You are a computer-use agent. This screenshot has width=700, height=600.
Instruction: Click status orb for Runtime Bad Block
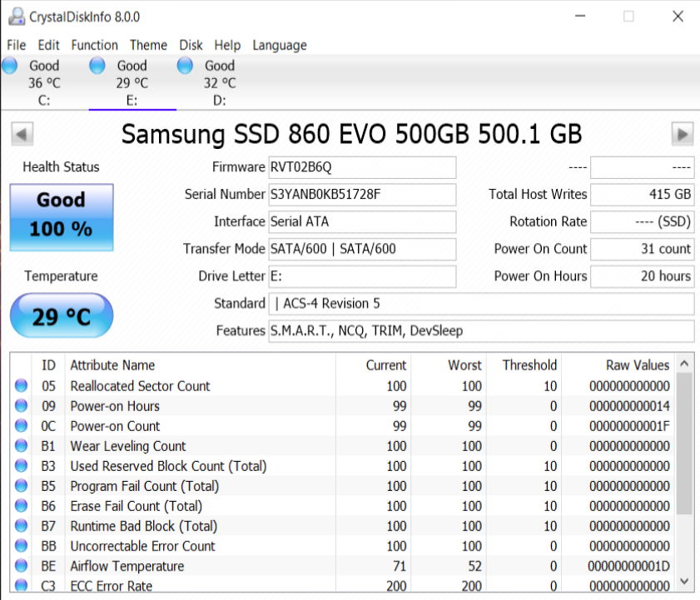pos(21,525)
